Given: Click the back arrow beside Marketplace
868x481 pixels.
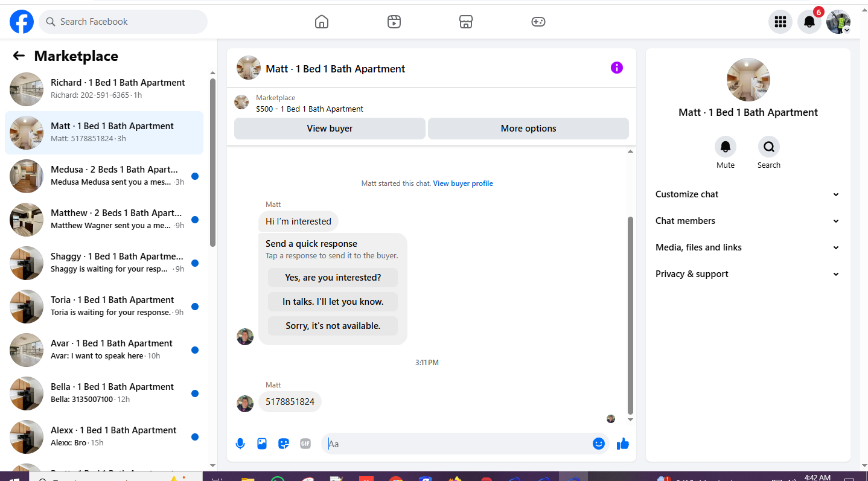Looking at the screenshot, I should 19,56.
